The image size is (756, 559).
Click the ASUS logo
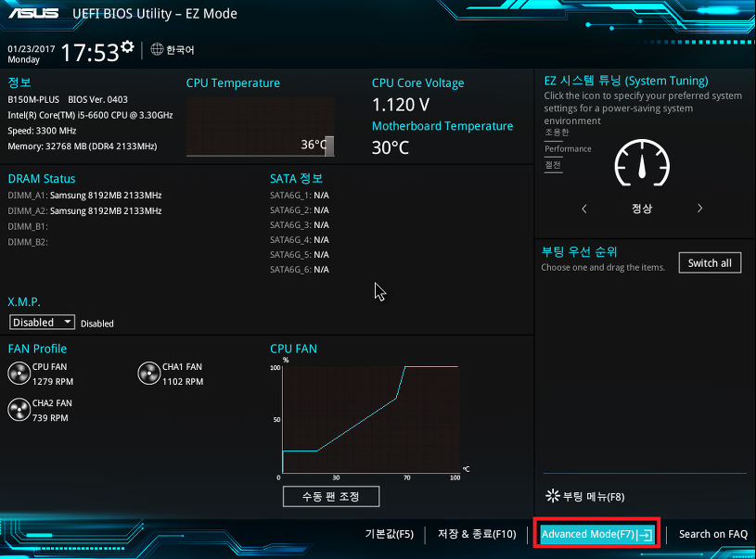pos(33,13)
